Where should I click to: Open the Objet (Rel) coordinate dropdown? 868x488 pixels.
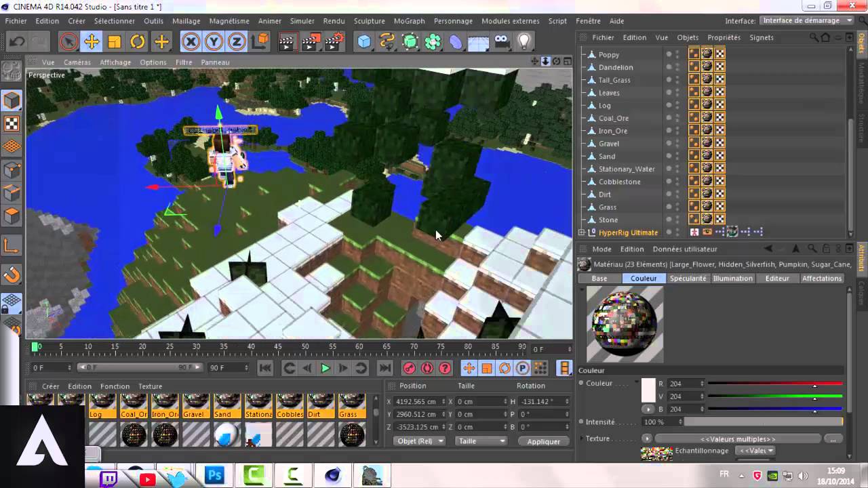click(418, 441)
